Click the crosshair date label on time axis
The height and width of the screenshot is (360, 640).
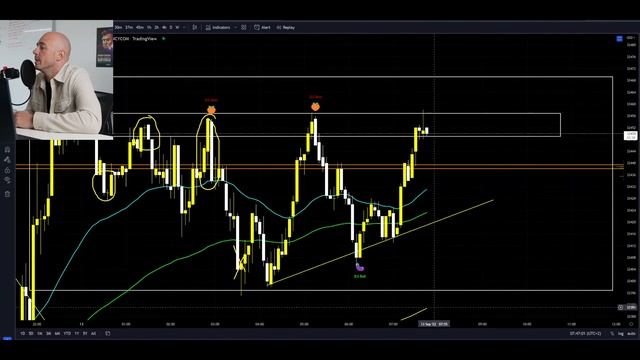pyautogui.click(x=434, y=324)
